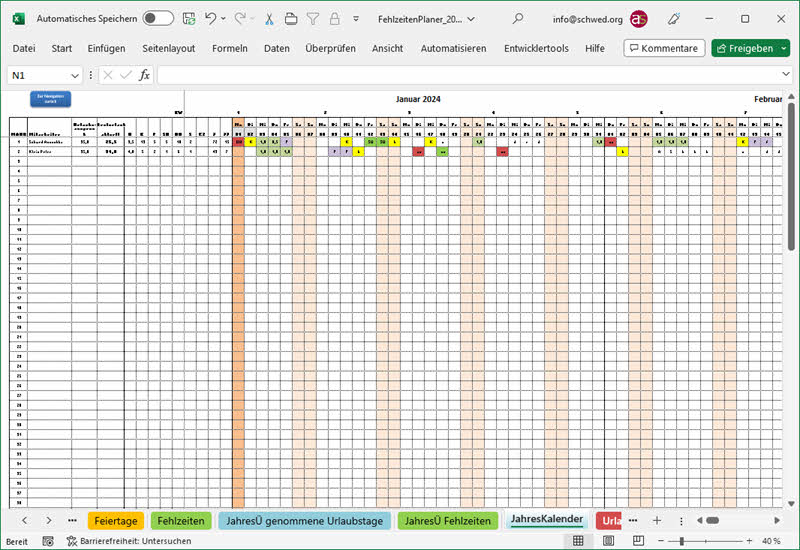Click the Filter funnel icon
The height and width of the screenshot is (550, 800).
[312, 18]
